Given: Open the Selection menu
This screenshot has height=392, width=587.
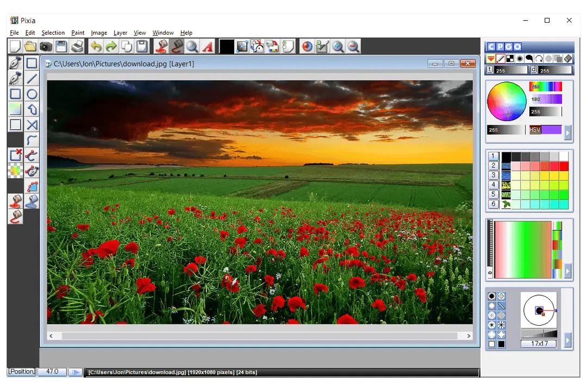Looking at the screenshot, I should tap(53, 33).
